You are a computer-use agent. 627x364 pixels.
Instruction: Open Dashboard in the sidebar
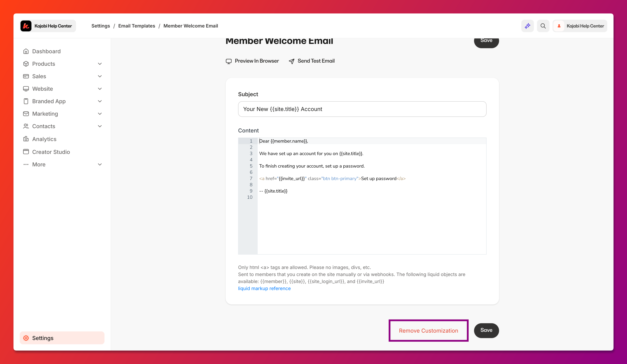coord(62,51)
